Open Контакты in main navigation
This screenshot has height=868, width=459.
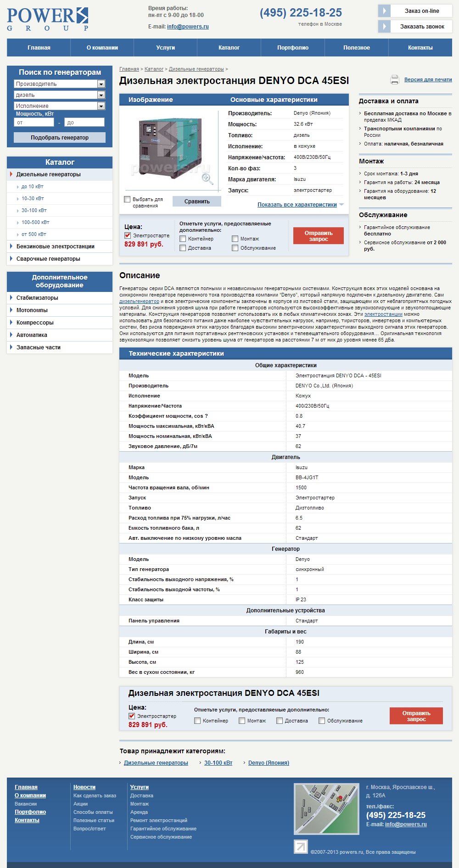[420, 48]
